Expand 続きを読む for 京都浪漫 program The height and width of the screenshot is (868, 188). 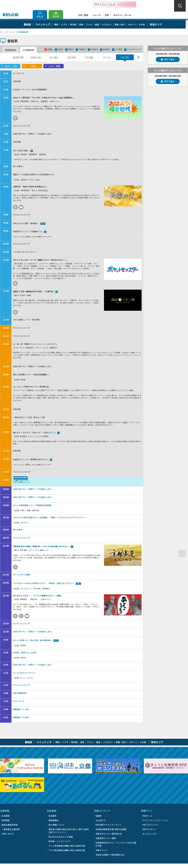click(17, 560)
